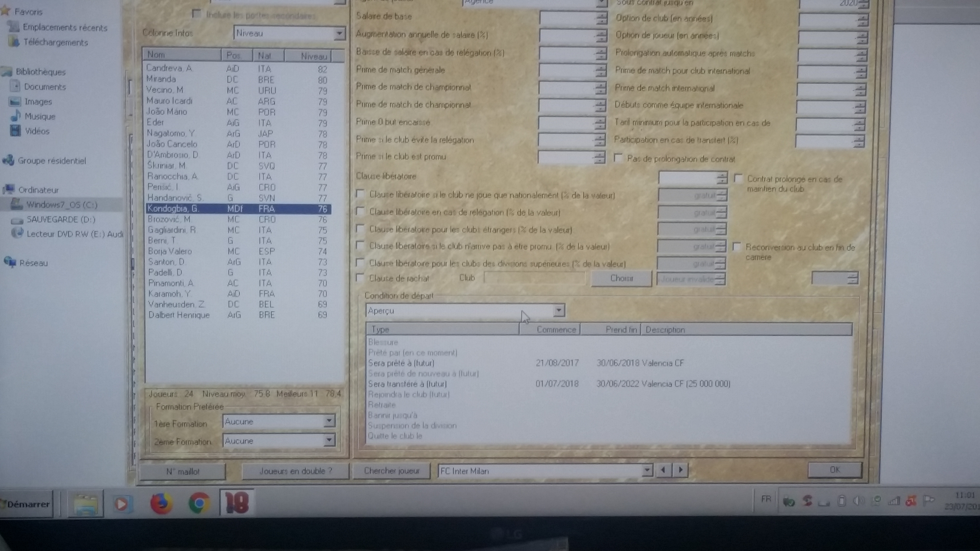This screenshot has height=551, width=980.
Task: Select the SAUVEGARDE (D:) drive
Action: tap(61, 219)
